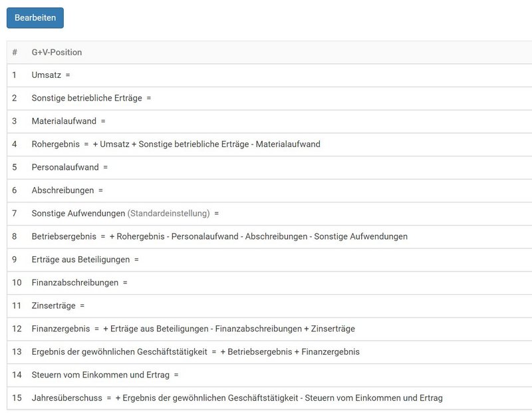Click the G+V-Position column header
The image size is (532, 414).
57,52
